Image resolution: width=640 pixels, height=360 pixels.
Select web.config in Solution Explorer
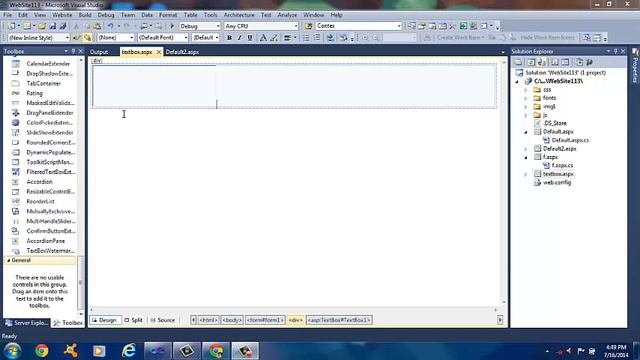point(557,182)
